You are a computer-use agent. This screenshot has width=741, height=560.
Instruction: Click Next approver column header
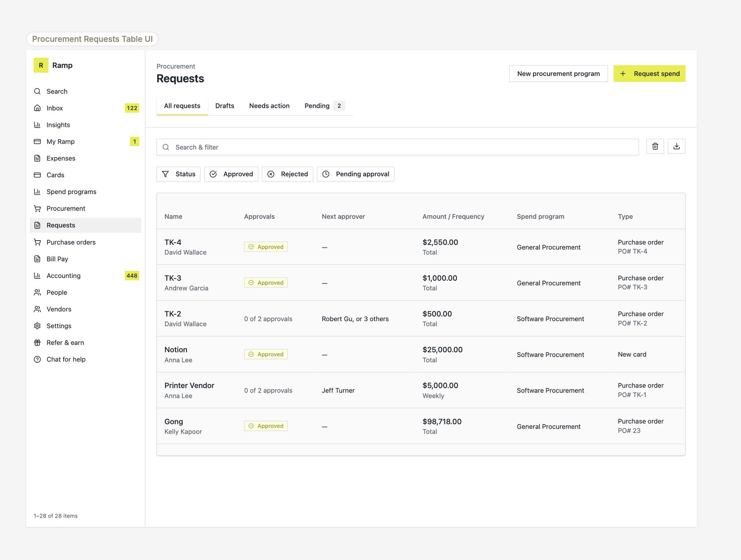tap(343, 216)
